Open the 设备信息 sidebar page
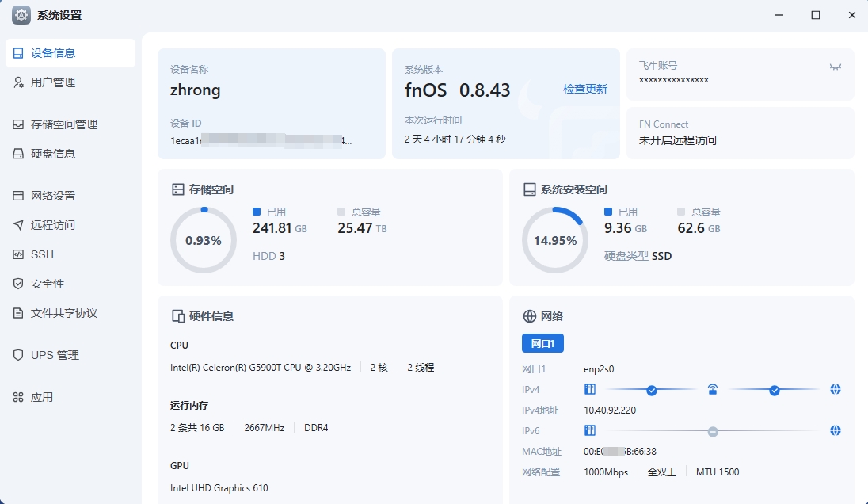This screenshot has height=504, width=868. pos(70,53)
